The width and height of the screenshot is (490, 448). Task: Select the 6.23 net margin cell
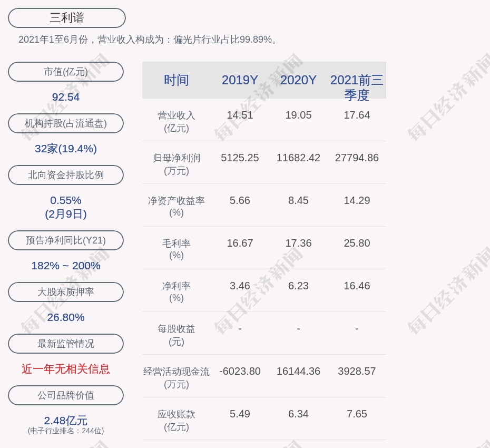298,286
